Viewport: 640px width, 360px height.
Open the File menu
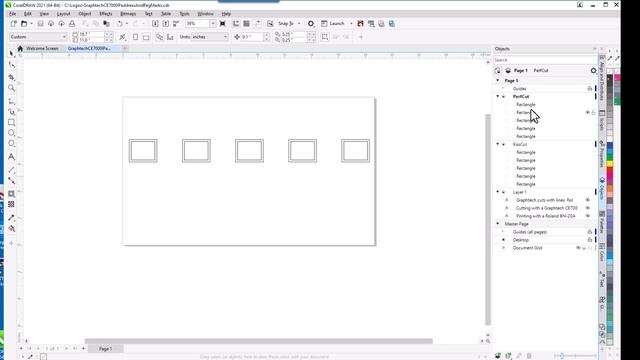point(13,14)
